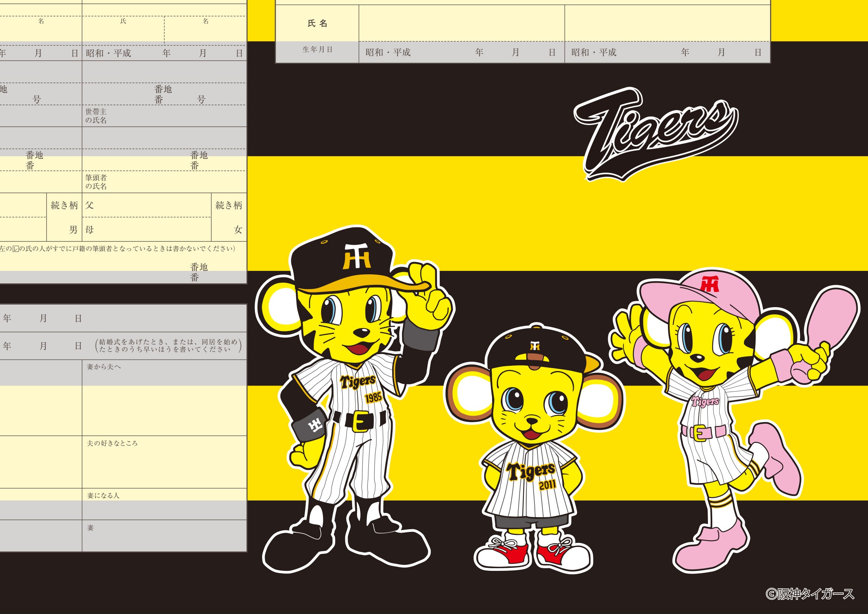Select the 男 label in the 続き柄 cell
Image resolution: width=868 pixels, height=614 pixels.
click(73, 230)
